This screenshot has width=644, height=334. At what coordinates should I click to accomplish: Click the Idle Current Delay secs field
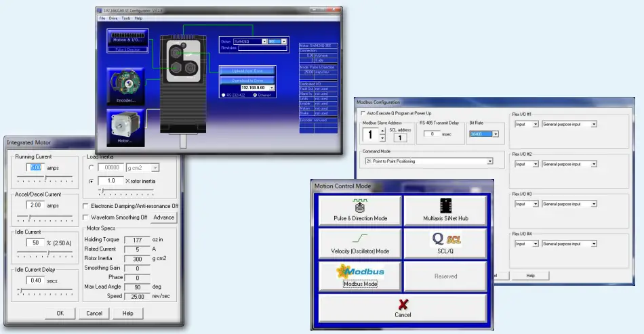coord(35,280)
